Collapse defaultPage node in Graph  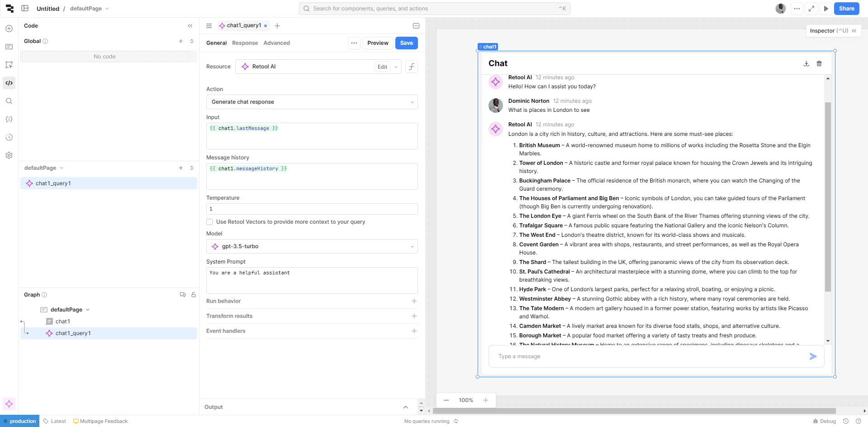pos(88,310)
